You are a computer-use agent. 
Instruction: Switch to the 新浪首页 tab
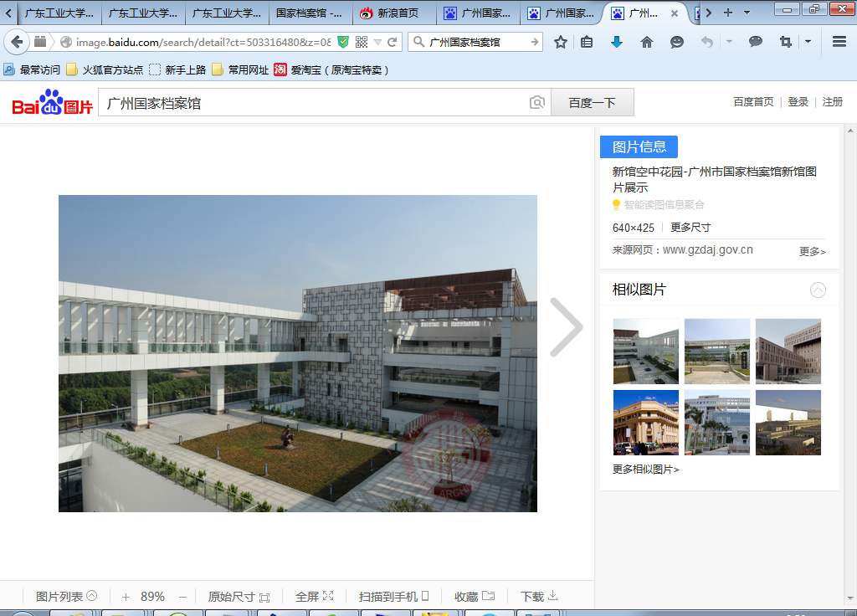coord(393,13)
